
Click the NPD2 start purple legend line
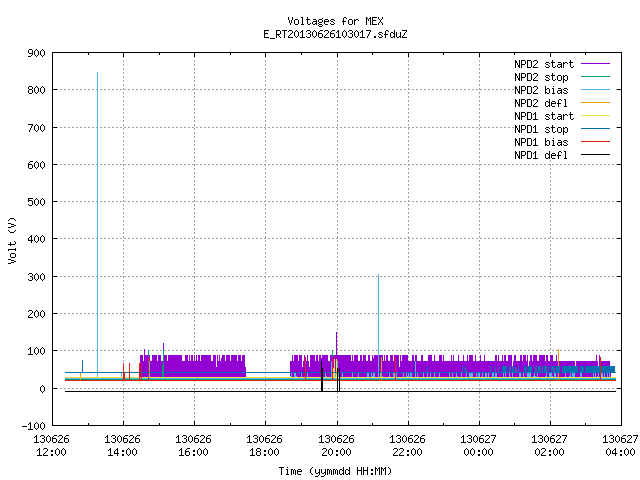coord(595,64)
